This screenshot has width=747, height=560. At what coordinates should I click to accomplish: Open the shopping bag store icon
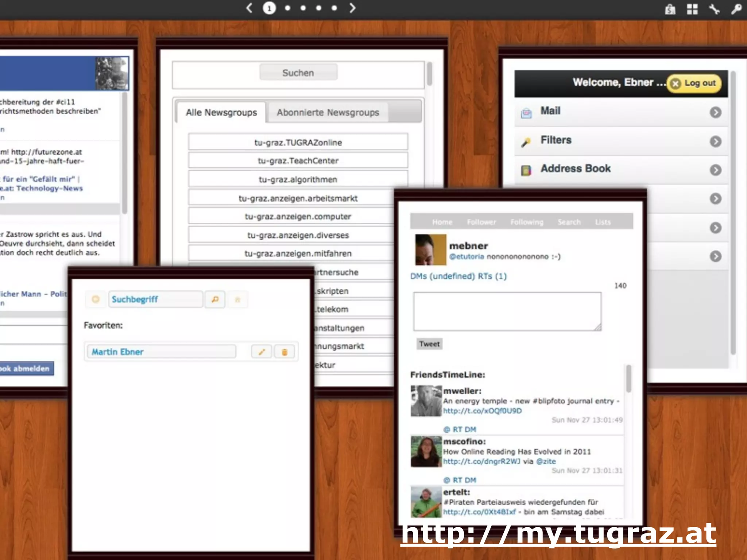pyautogui.click(x=670, y=9)
